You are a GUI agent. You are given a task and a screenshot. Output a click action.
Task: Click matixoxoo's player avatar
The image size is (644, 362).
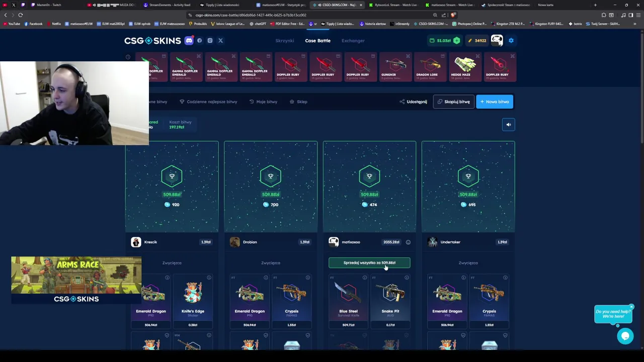334,242
